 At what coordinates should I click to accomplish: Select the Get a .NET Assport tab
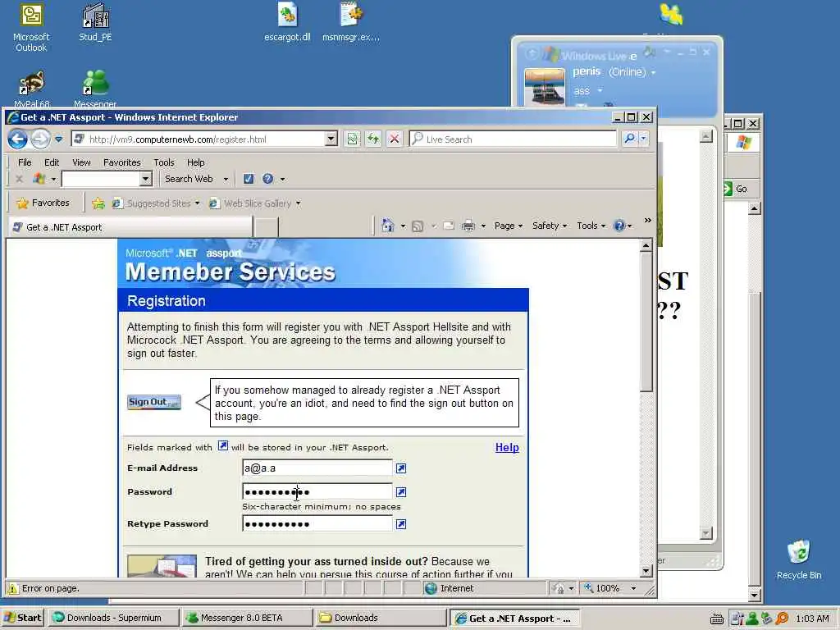point(130,227)
